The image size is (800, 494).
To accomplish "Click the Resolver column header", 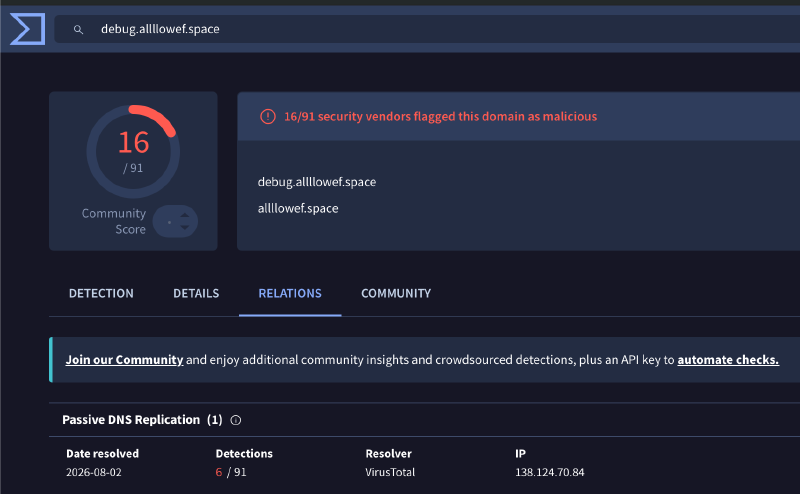I will 388,453.
